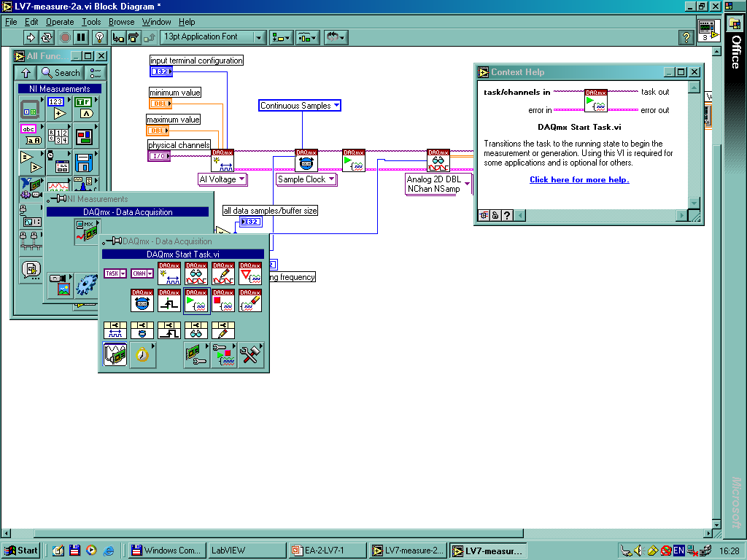Pause execution with the Pause button
This screenshot has height=560, width=747.
point(81,37)
